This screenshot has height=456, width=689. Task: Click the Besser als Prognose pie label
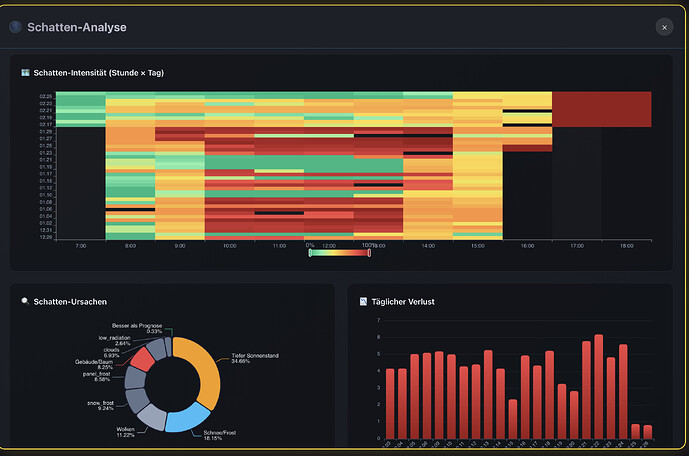click(137, 328)
